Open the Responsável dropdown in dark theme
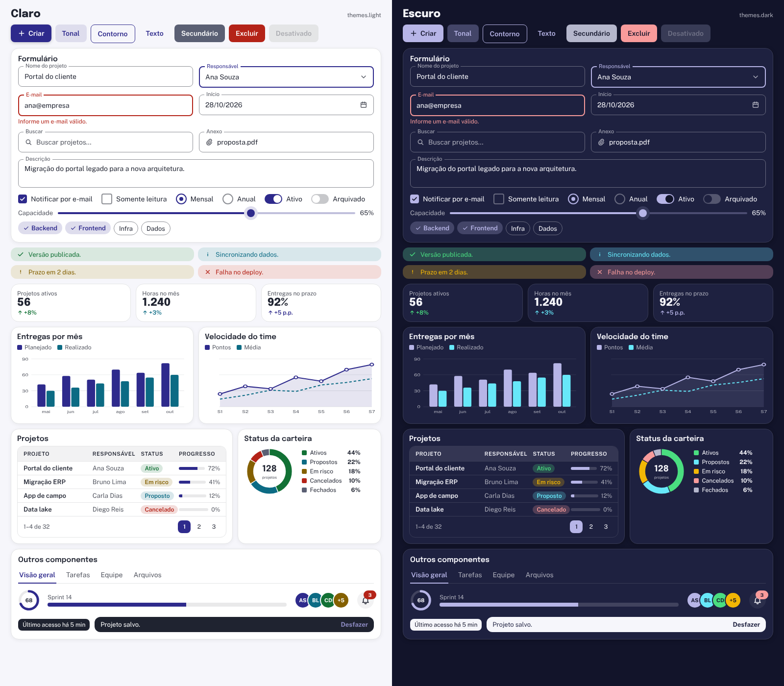Screen dimensions: 784x686 point(678,77)
